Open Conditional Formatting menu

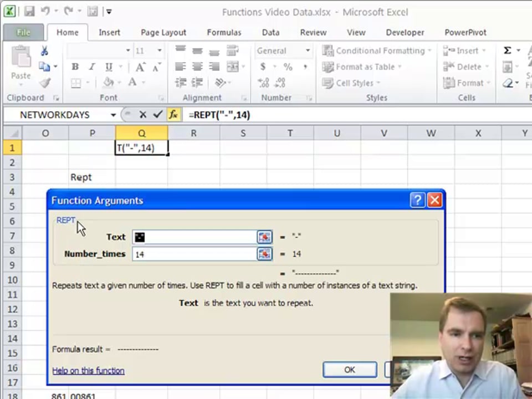(377, 50)
